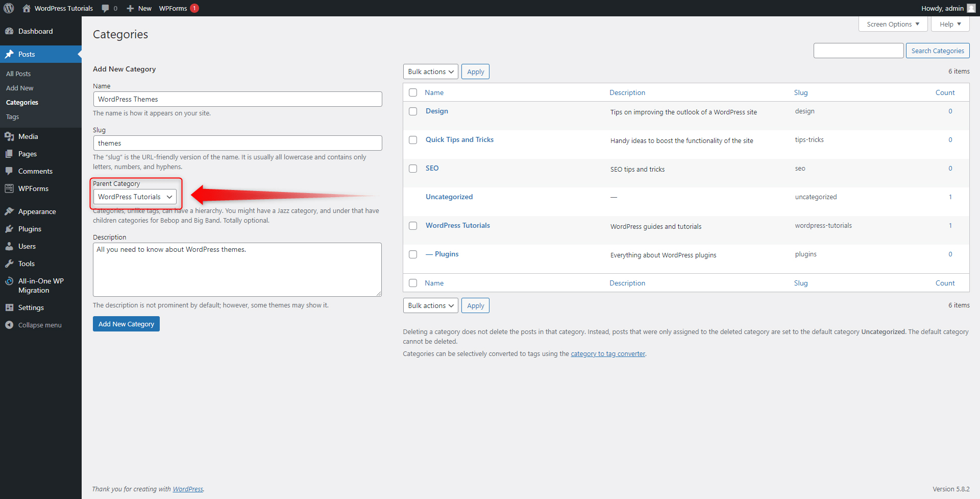Click the bottom Apply button
This screenshot has width=980, height=499.
(475, 305)
